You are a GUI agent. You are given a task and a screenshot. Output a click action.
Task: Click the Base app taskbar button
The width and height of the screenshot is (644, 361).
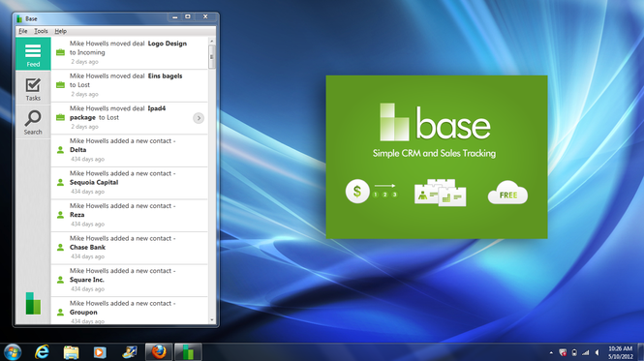pyautogui.click(x=188, y=352)
